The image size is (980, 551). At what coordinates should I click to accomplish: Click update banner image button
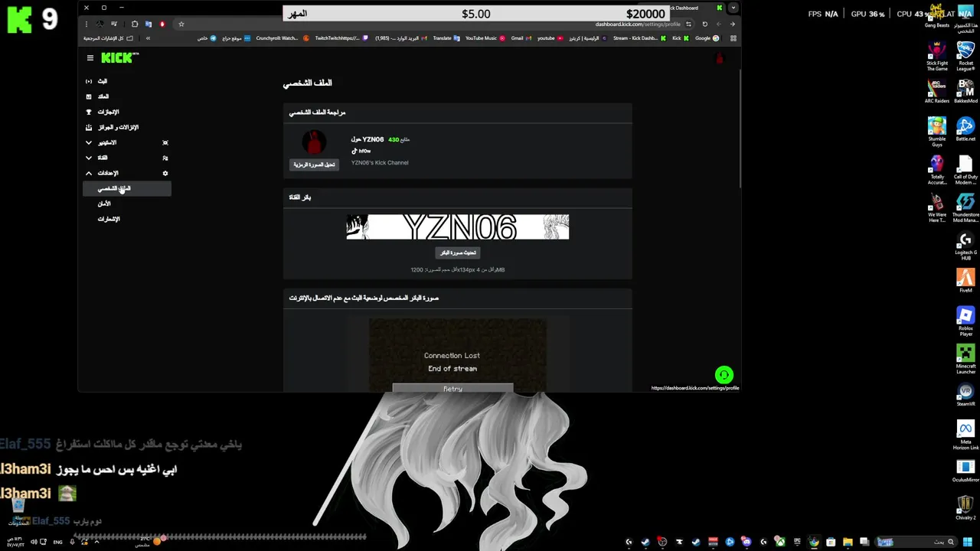tap(458, 253)
